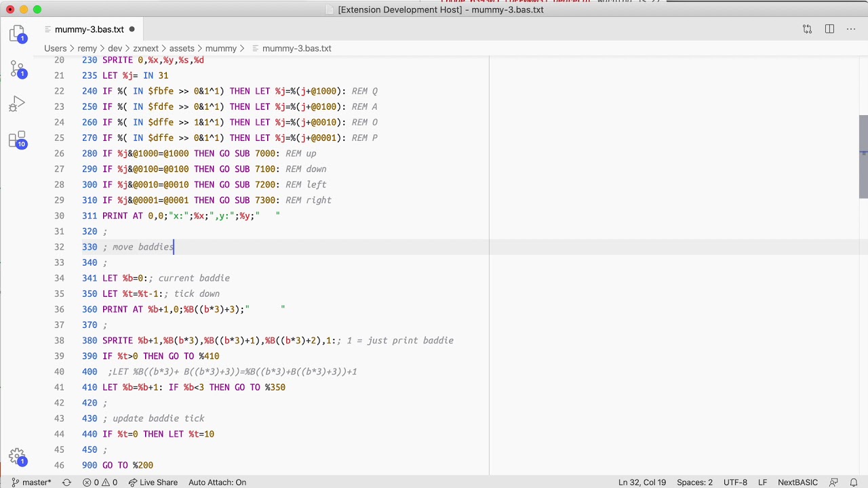This screenshot has height=488, width=868.
Task: Click the "GO TO %200" line
Action: point(127,465)
